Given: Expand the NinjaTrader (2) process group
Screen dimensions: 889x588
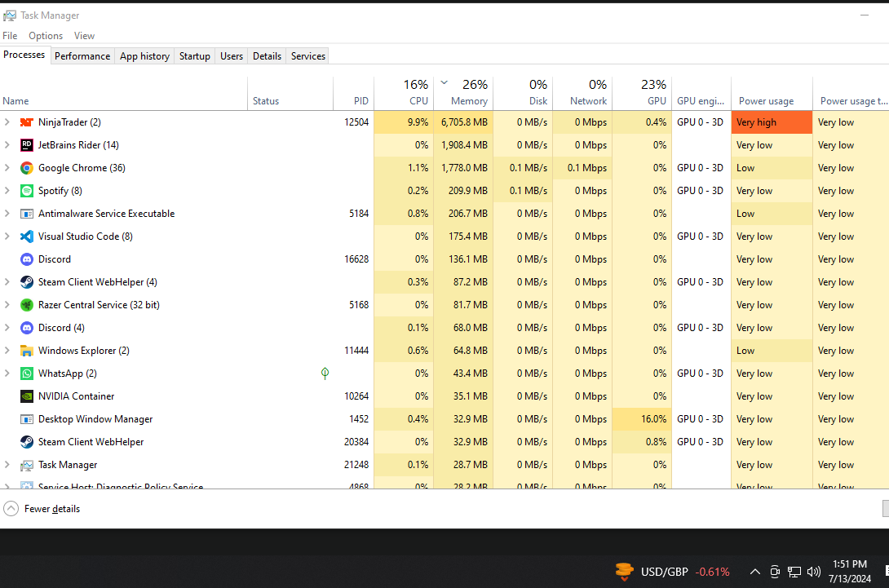Looking at the screenshot, I should 7,122.
